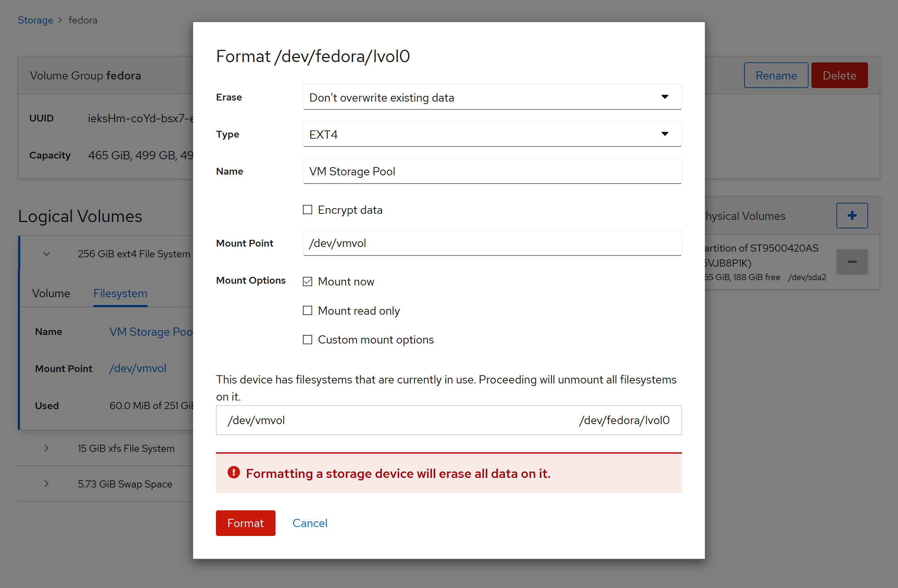Image resolution: width=898 pixels, height=588 pixels.
Task: Click the Type dropdown caret arrow
Action: [665, 134]
